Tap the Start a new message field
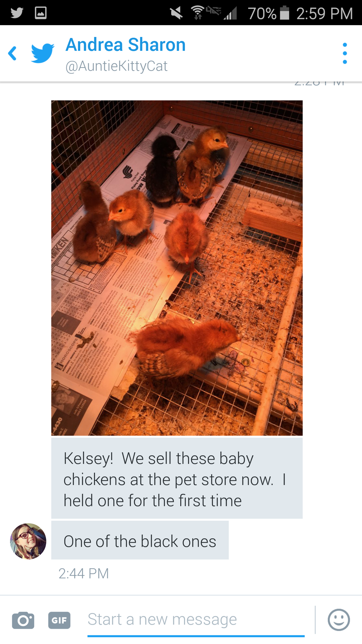 coord(196,620)
